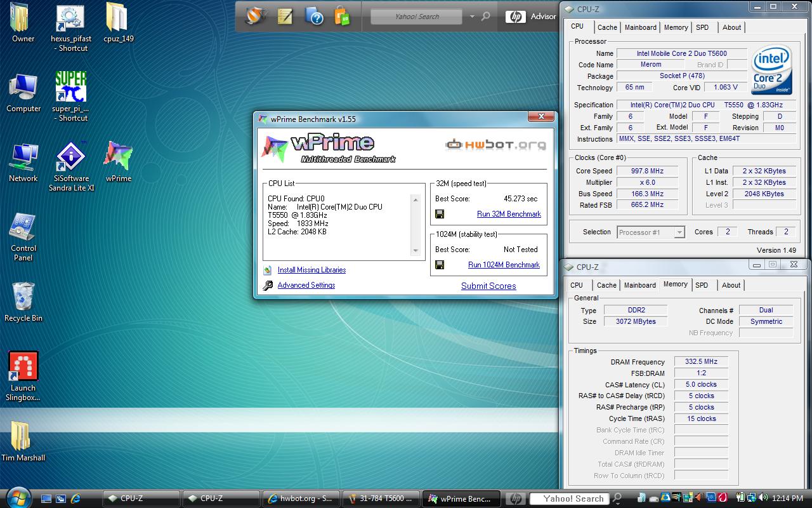Open the Recycle Bin icon

23,297
